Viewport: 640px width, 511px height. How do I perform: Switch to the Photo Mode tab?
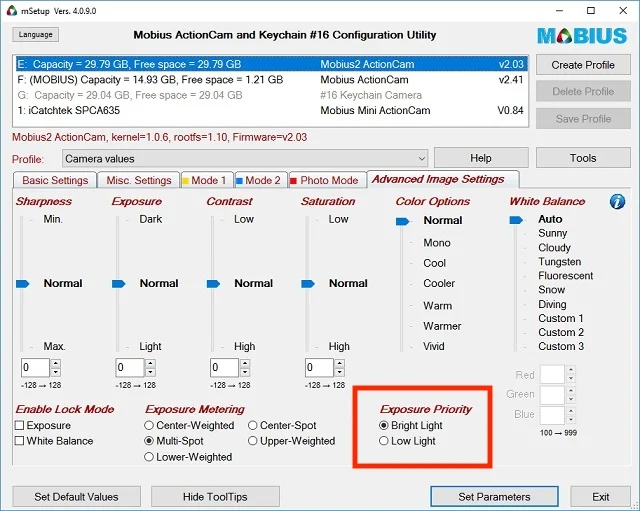pyautogui.click(x=328, y=180)
